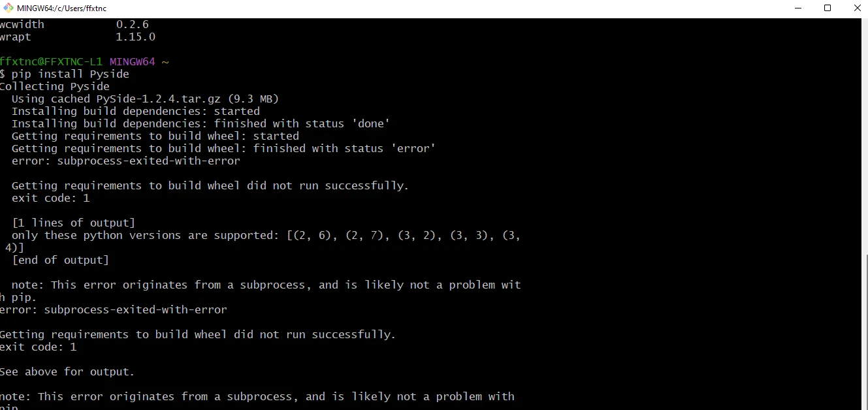This screenshot has width=868, height=410.
Task: Click 'Getting requirements to build wheel: started' line
Action: [155, 136]
